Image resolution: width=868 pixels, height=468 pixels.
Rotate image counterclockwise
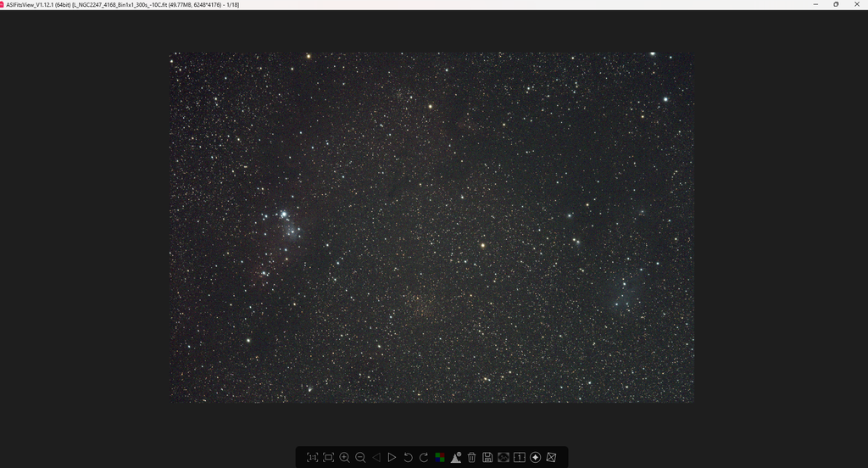point(408,458)
